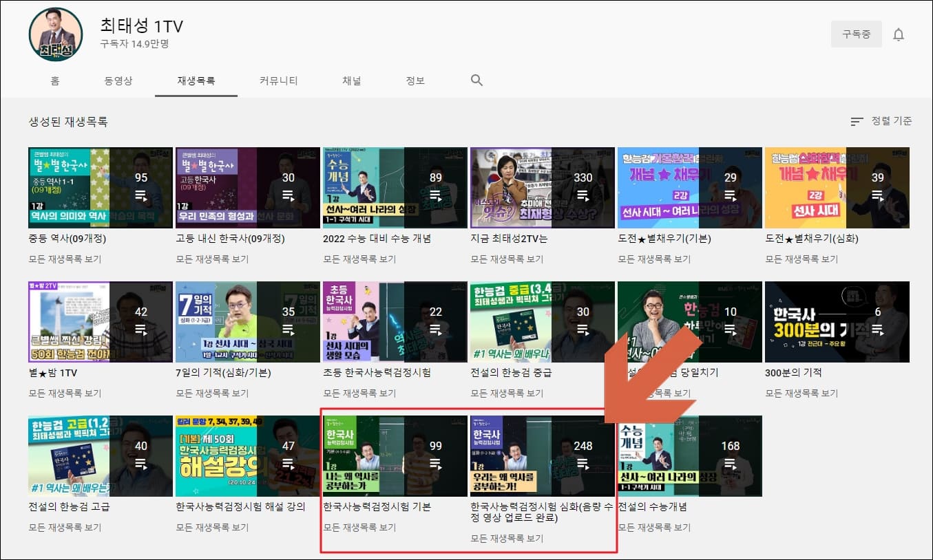This screenshot has height=560, width=933.
Task: Open the 한국사능력검정시험 기본 playlist thumbnail
Action: click(x=395, y=455)
